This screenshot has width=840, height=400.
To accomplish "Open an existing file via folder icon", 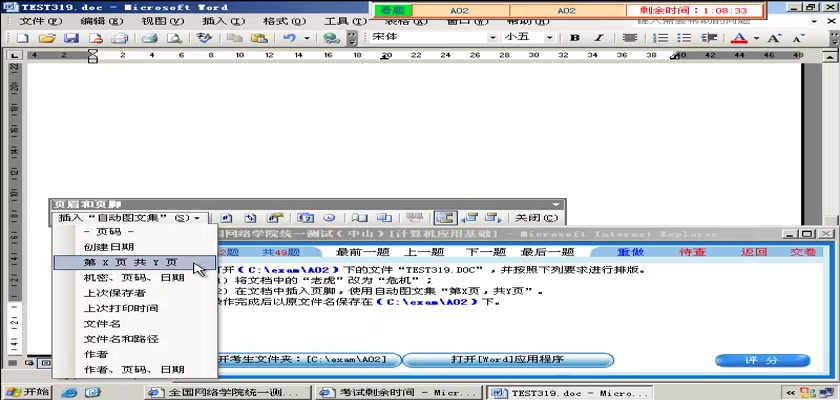I will 47,38.
